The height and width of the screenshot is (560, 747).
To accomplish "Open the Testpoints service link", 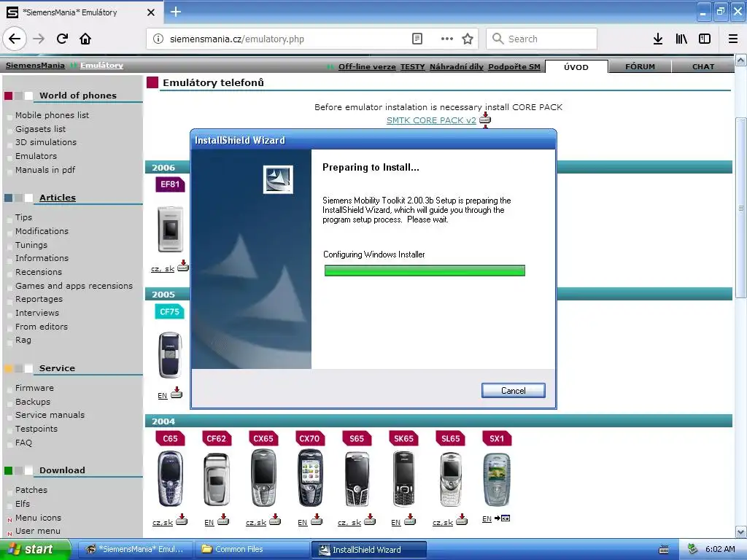I will point(36,429).
